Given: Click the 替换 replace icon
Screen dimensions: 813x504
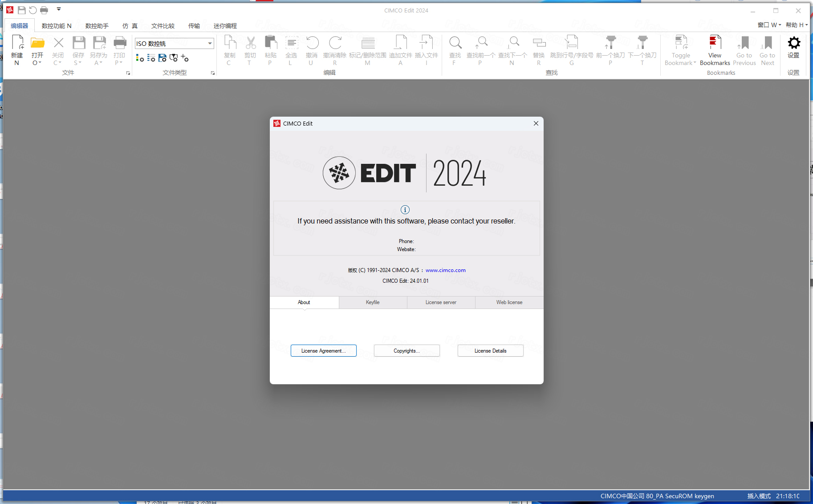Looking at the screenshot, I should pos(539,43).
